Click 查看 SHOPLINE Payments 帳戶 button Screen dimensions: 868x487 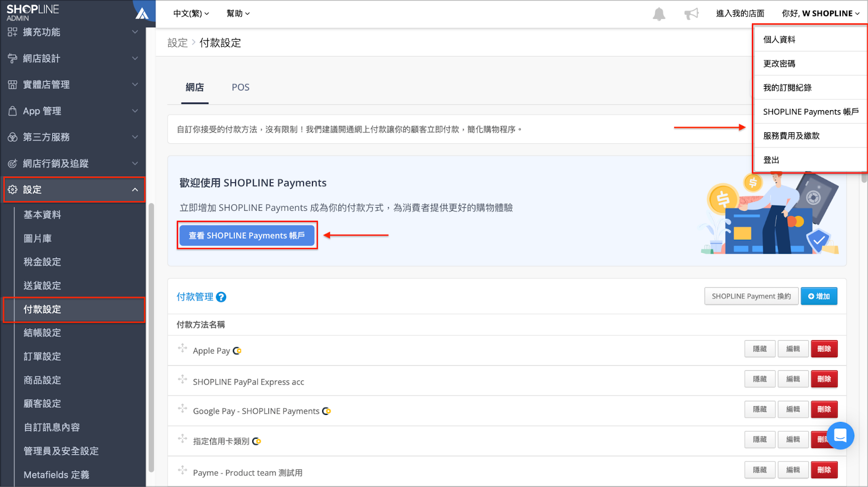[x=247, y=235]
